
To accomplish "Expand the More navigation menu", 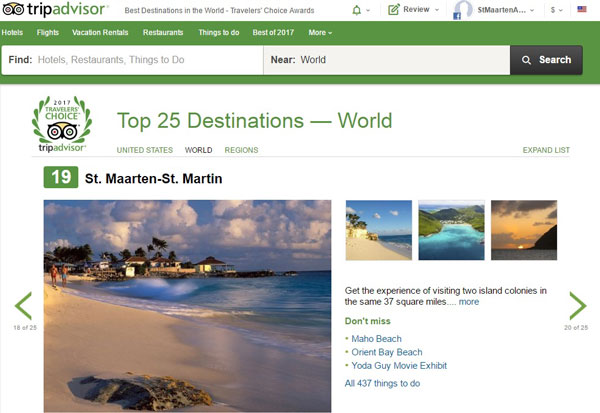I will click(x=320, y=33).
